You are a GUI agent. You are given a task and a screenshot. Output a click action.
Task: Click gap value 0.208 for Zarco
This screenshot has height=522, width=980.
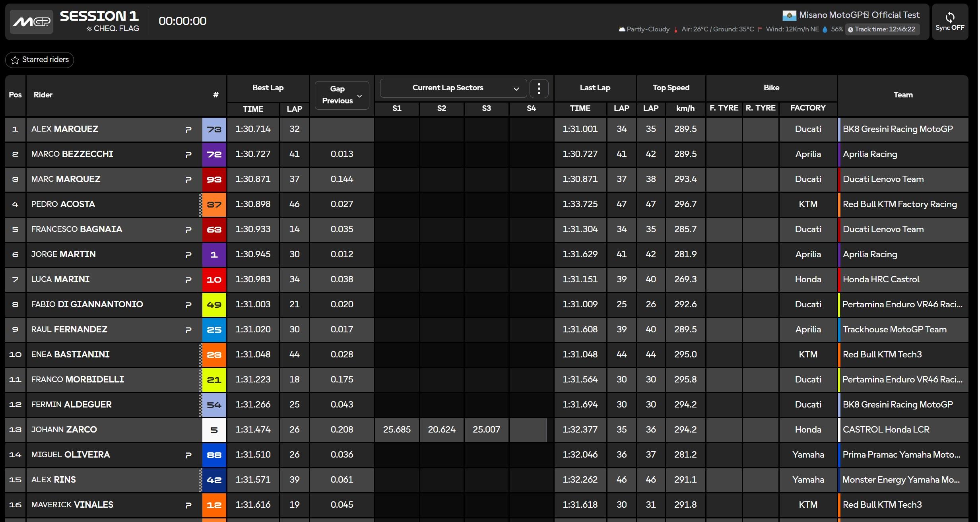pos(342,430)
